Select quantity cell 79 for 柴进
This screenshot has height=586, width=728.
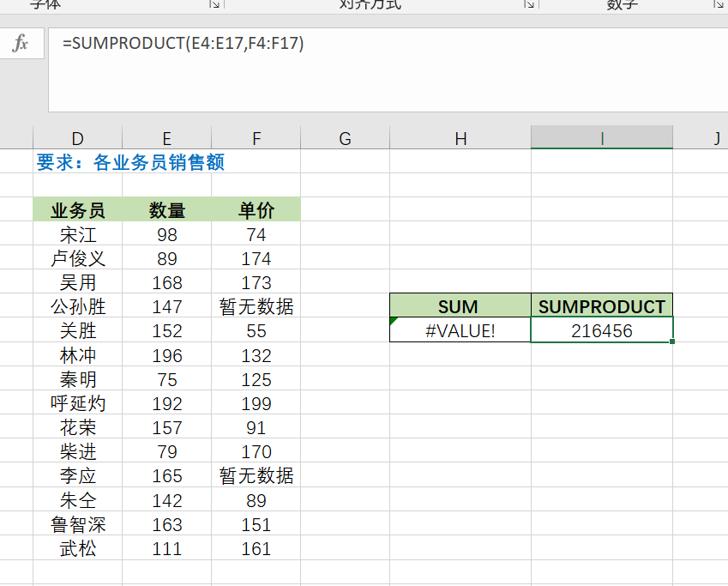pos(166,451)
